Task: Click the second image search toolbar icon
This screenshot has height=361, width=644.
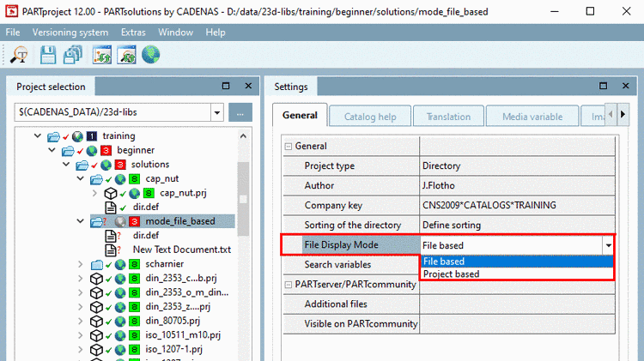Action: pyautogui.click(x=126, y=55)
